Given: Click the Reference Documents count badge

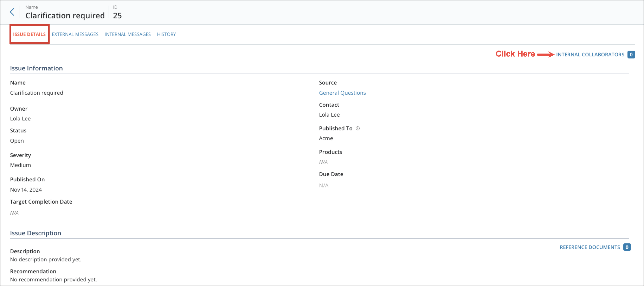Looking at the screenshot, I should click(x=627, y=247).
